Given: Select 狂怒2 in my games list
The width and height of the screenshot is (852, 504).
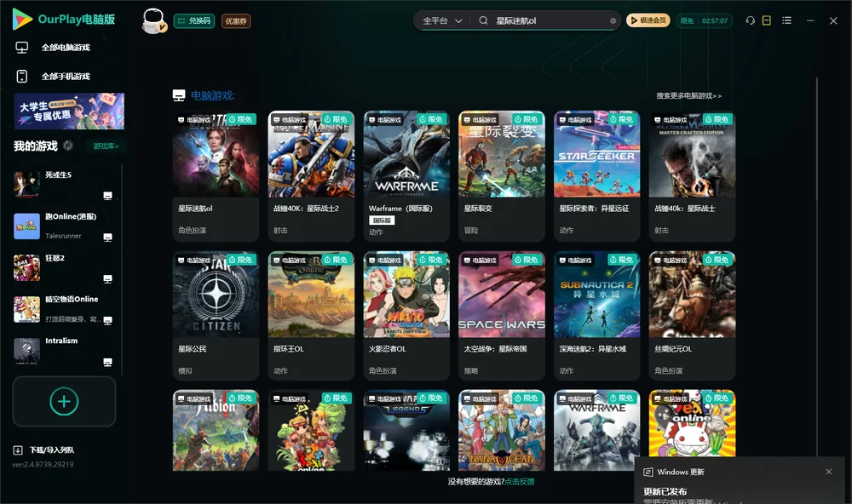Looking at the screenshot, I should [x=64, y=267].
